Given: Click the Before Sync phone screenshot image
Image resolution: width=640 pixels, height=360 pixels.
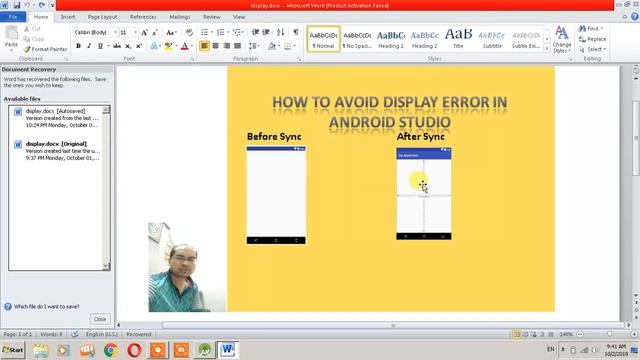Looking at the screenshot, I should pos(276,195).
